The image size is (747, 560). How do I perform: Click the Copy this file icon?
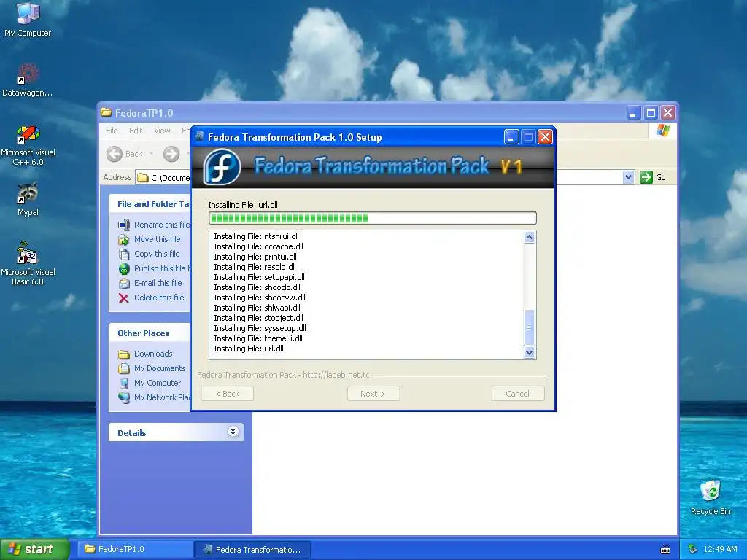[124, 254]
